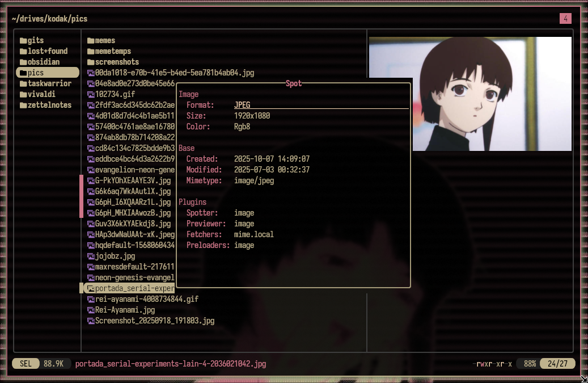588x383 pixels.
Task: Click image icon beside HAp3dwNaUAAt-xK.jpeg
Action: point(91,235)
